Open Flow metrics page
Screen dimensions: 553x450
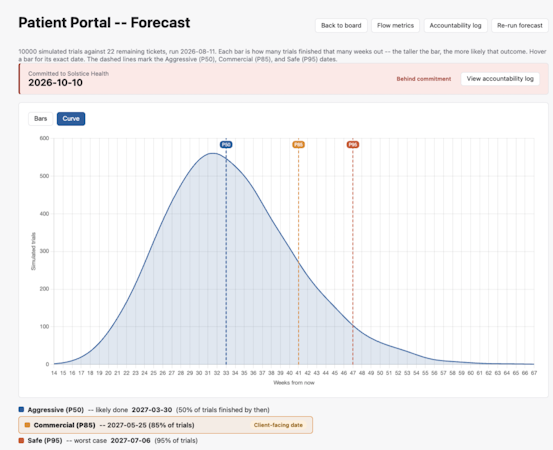(395, 25)
